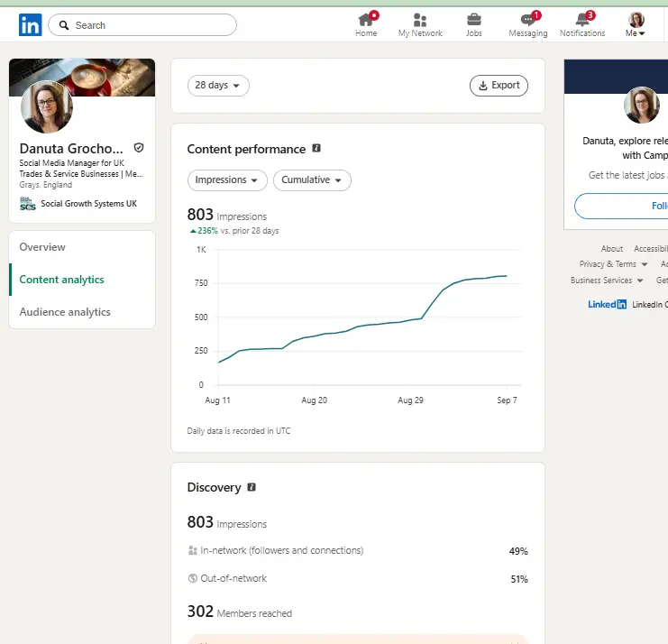Click the Follow button in the ad
Viewport: 668px width, 644px height.
(621, 206)
